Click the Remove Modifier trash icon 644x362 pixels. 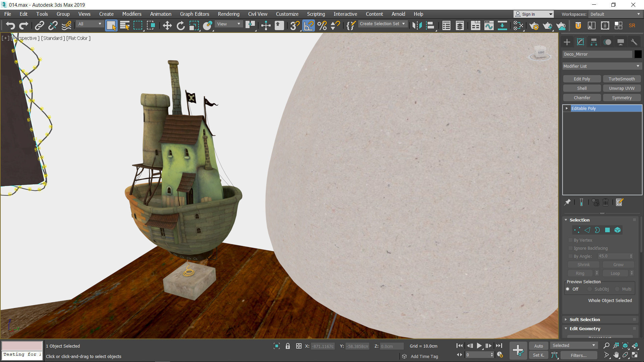click(x=605, y=202)
